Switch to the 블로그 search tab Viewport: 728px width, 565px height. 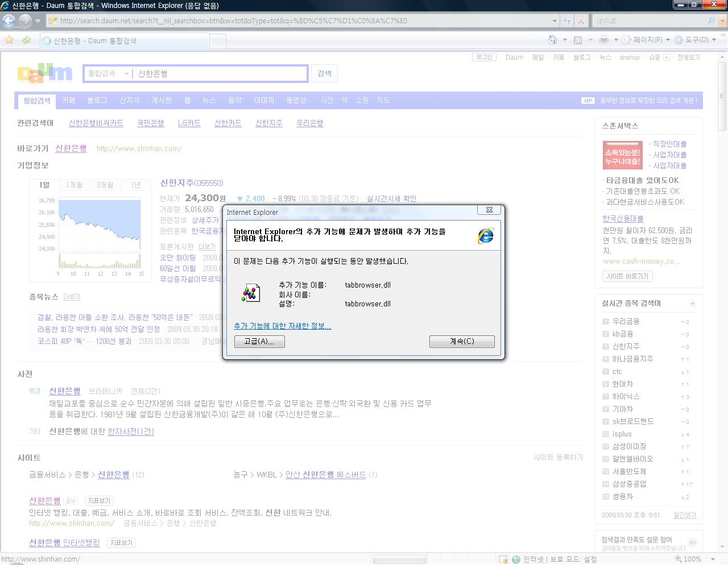97,101
